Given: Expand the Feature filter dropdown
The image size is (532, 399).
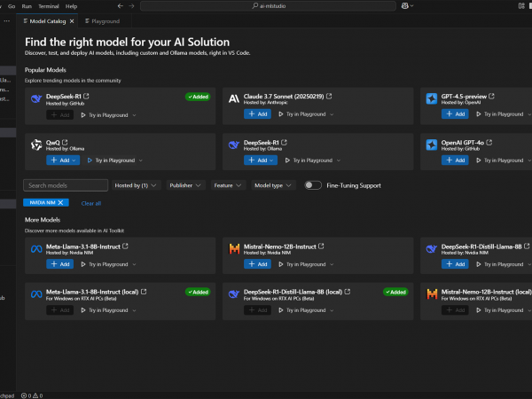Looking at the screenshot, I should [x=228, y=185].
